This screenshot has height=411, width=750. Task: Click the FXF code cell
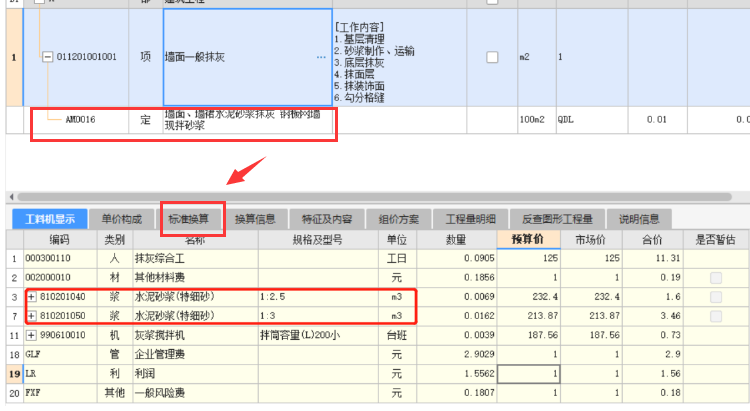pos(59,393)
